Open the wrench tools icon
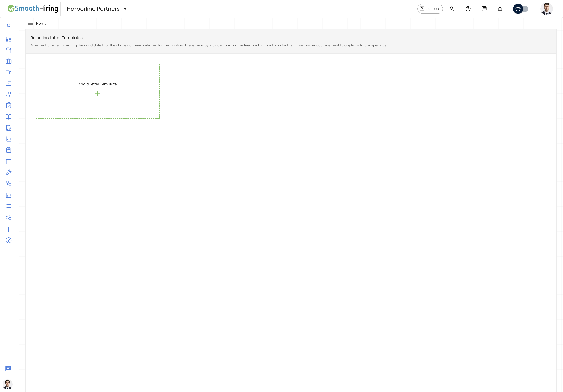 point(9,172)
